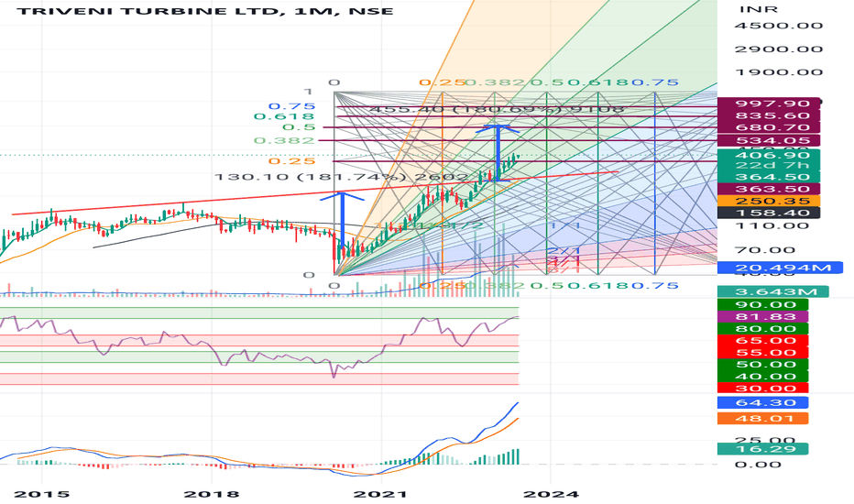
Task: Select the 0.00 MACD axis label
Action: pyautogui.click(x=758, y=465)
